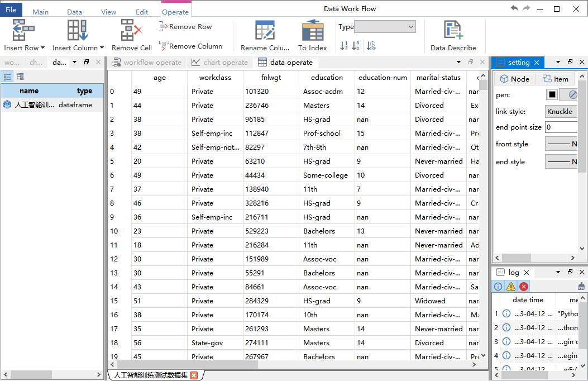Image resolution: width=588 pixels, height=381 pixels.
Task: Toggle error messages filter in log
Action: pyautogui.click(x=524, y=287)
